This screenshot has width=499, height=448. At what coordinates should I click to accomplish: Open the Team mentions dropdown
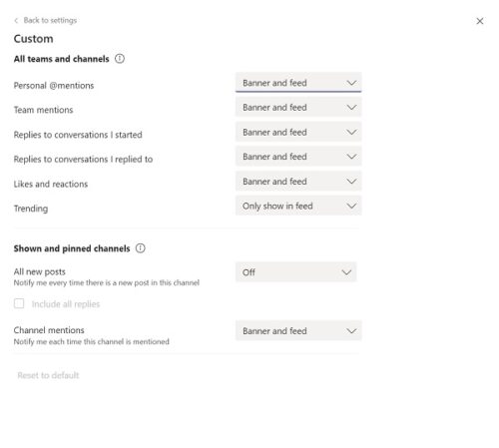(x=298, y=107)
